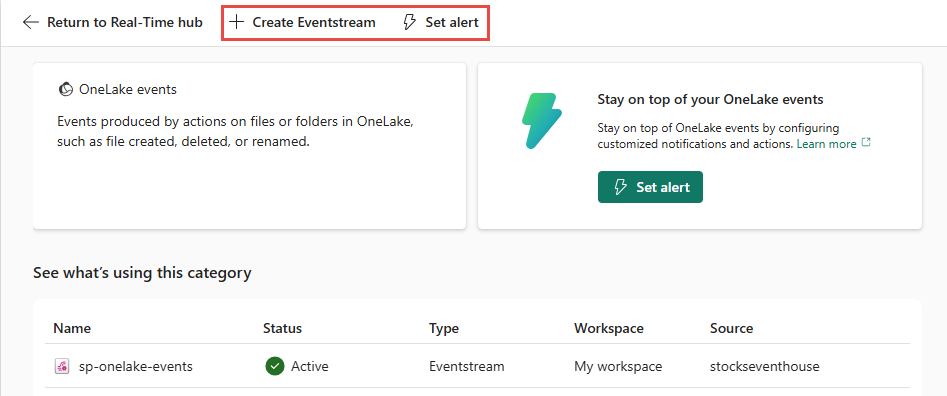Click the Source column header

(x=731, y=328)
